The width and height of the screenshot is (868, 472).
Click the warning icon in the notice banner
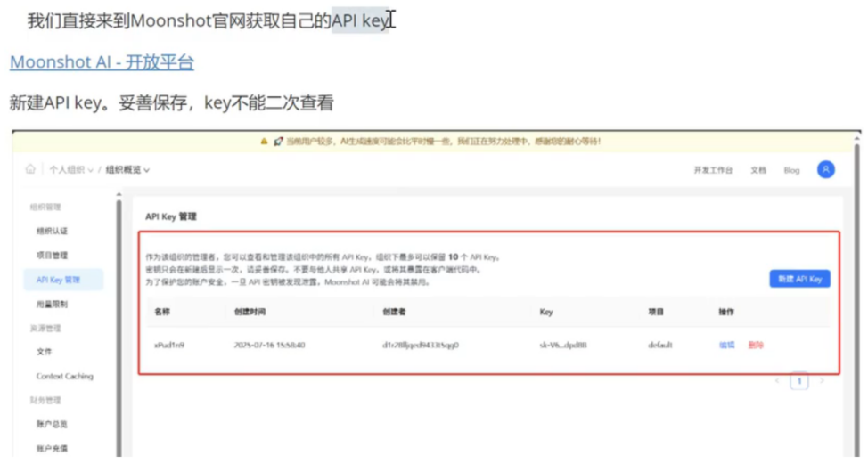(264, 142)
